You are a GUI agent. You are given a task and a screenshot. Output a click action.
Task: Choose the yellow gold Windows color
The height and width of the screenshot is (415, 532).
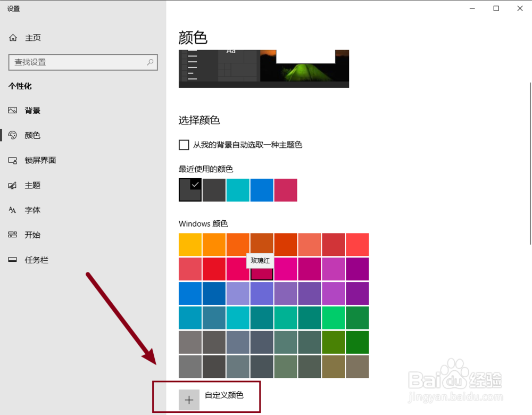coord(190,244)
